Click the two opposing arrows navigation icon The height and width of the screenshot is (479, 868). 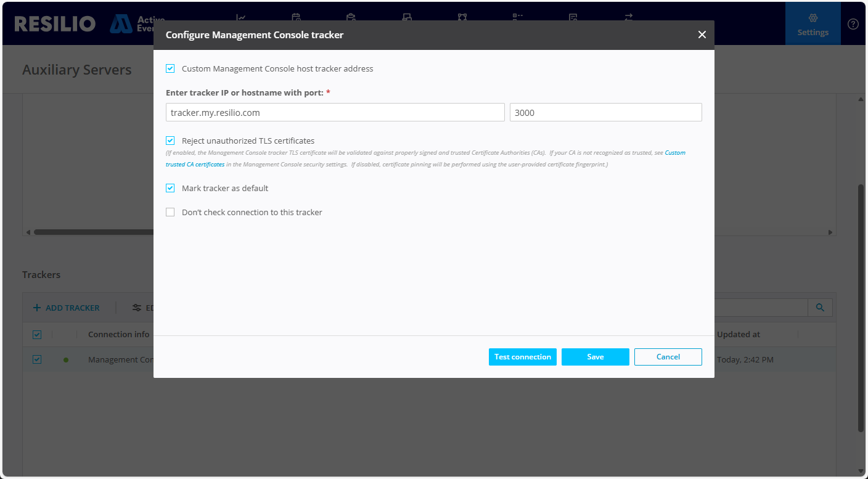[628, 17]
